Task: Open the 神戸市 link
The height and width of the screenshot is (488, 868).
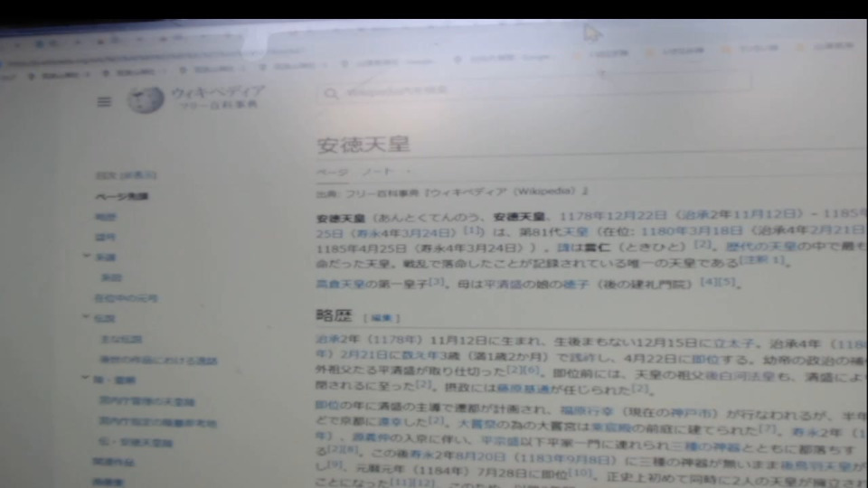Action: tap(690, 413)
